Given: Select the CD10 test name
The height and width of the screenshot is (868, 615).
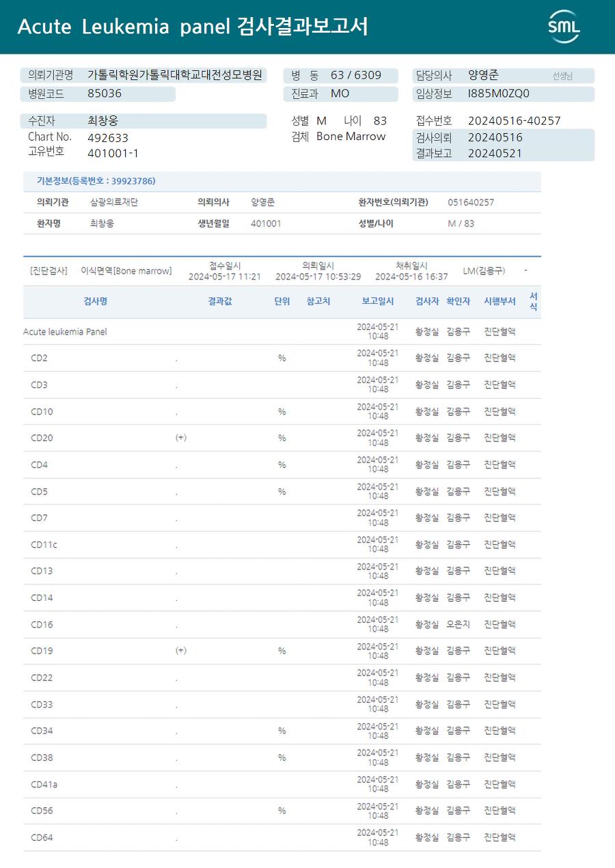Looking at the screenshot, I should pos(42,412).
